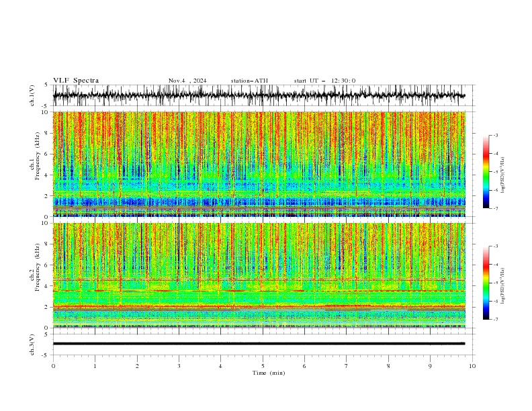Viewport: 532px width, 411px height.
Task: Select the ch.1 "Frequency (kHz)" axis label
Action: click(x=38, y=156)
